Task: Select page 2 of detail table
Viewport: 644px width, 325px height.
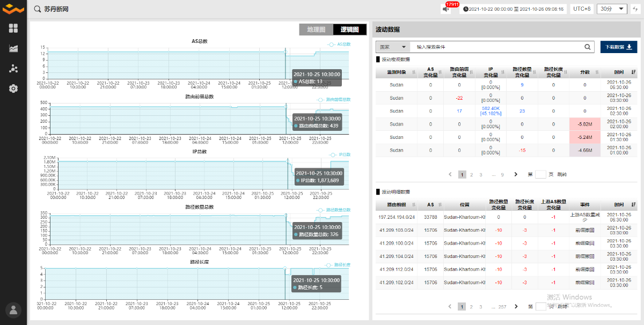Action: click(471, 306)
